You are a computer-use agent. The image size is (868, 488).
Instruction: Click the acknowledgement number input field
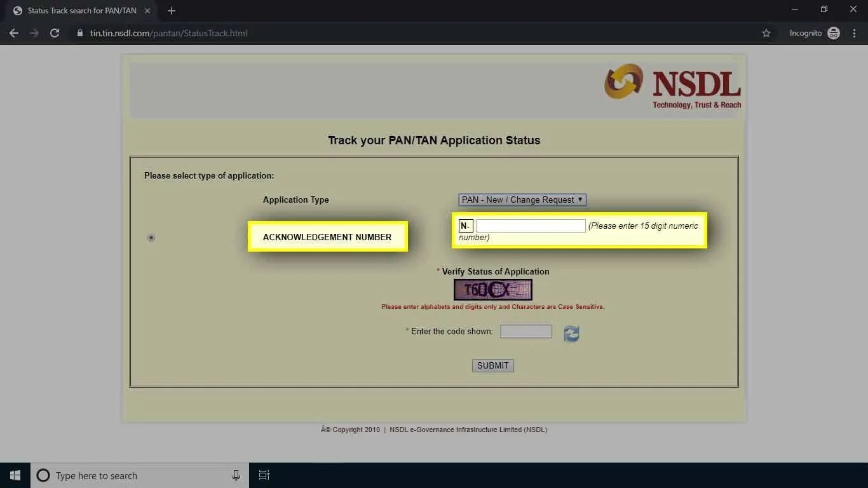531,226
